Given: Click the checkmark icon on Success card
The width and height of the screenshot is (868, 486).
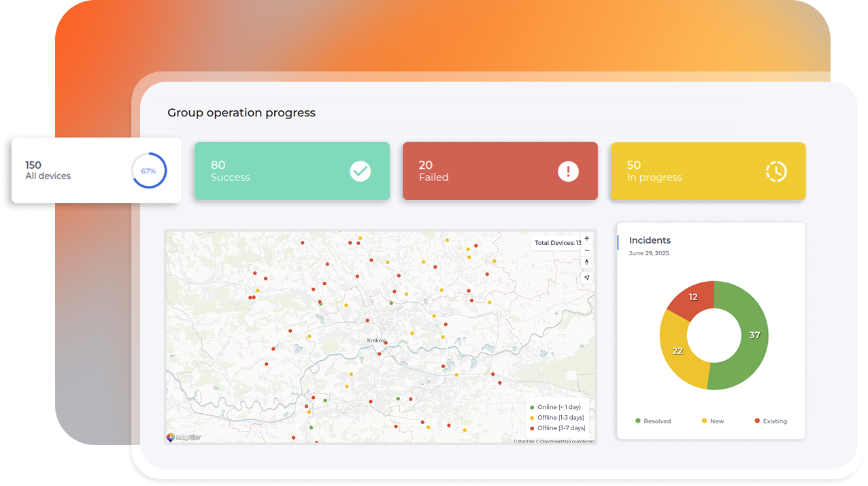Looking at the screenshot, I should [361, 171].
